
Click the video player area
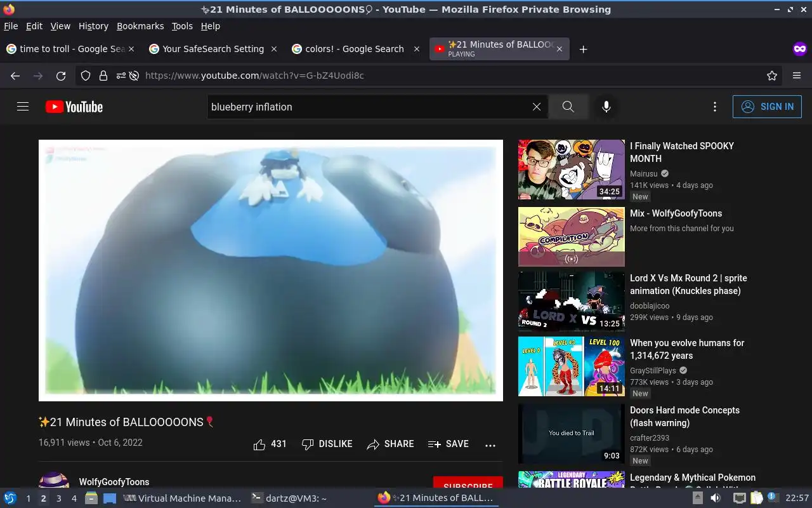coord(271,271)
